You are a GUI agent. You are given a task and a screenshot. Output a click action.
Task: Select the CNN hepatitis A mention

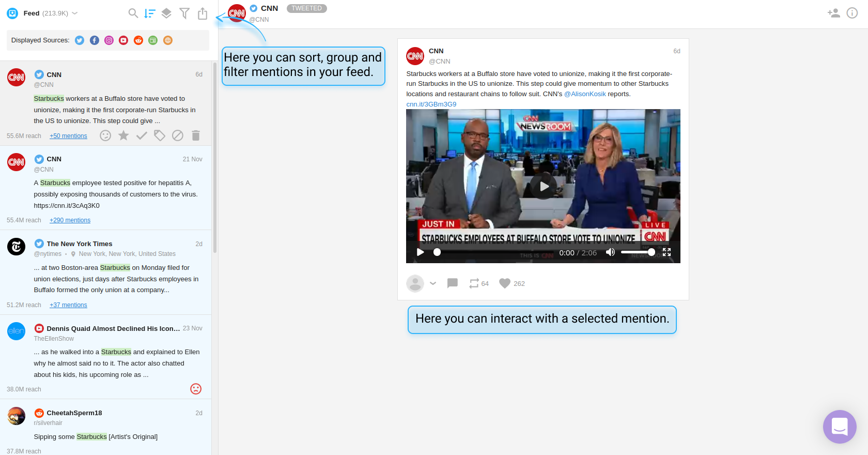(x=105, y=188)
